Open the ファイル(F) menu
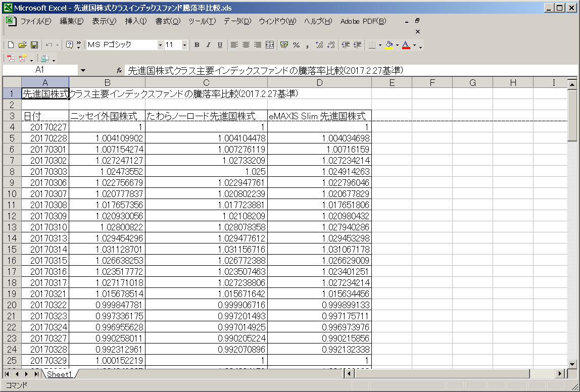580x392 pixels. point(36,21)
